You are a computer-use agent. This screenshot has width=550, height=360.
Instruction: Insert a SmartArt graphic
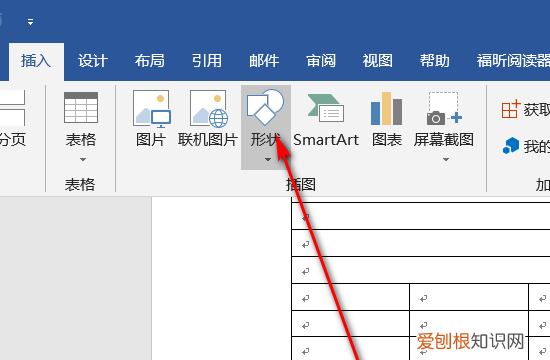point(326,120)
